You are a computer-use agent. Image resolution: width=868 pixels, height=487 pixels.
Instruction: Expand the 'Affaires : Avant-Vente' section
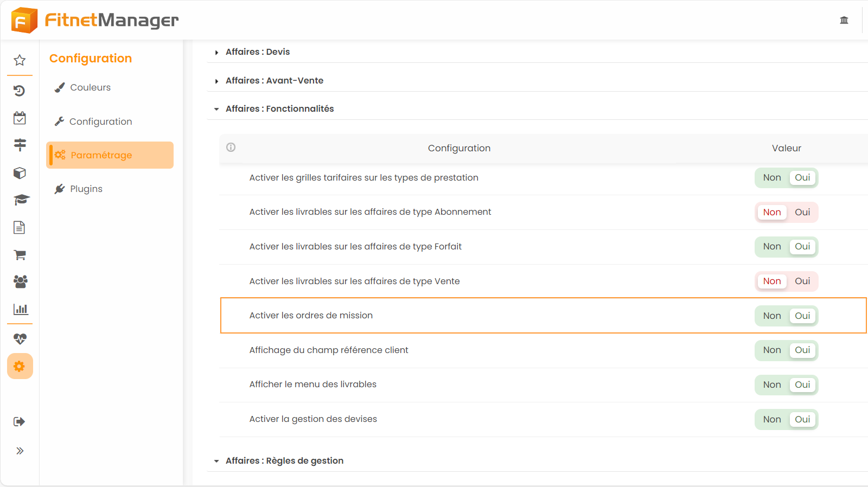coord(274,81)
